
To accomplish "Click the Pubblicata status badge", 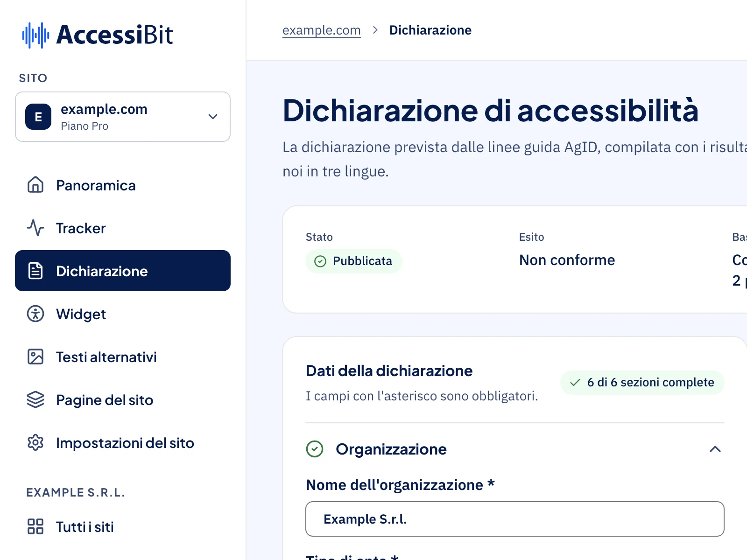I will pos(354,261).
